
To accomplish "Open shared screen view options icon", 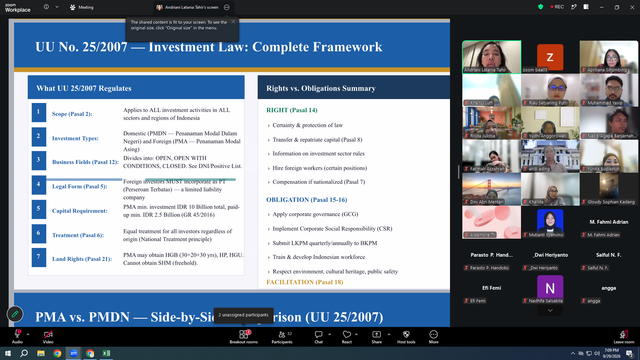I will [227, 7].
